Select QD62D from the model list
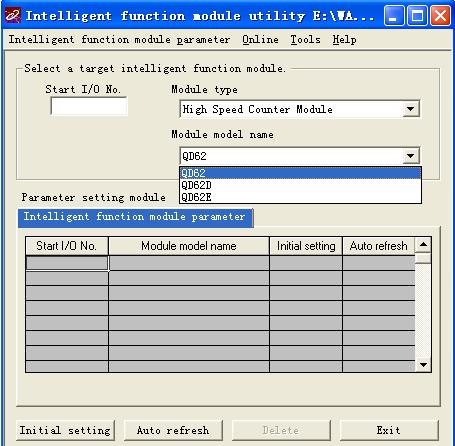 pyautogui.click(x=300, y=185)
